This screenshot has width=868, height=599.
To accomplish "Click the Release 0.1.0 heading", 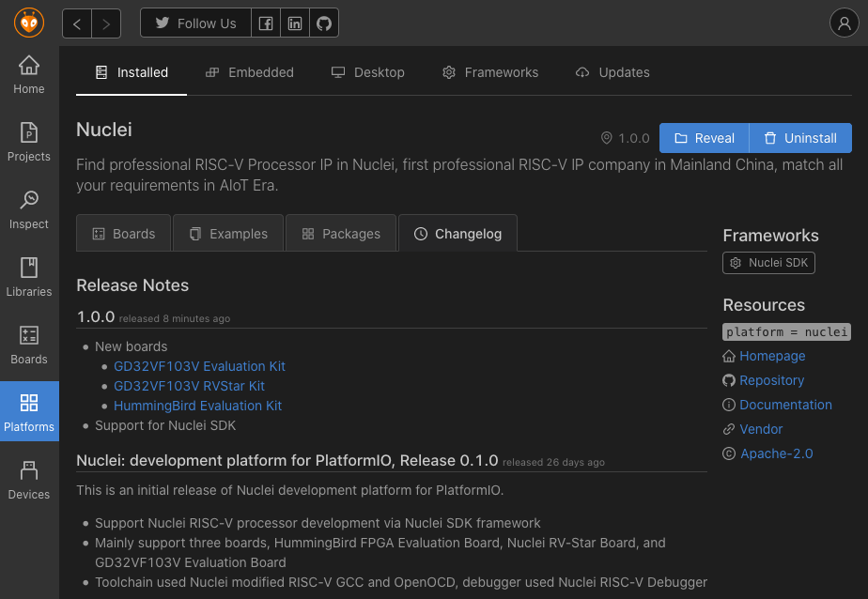I will [287, 461].
